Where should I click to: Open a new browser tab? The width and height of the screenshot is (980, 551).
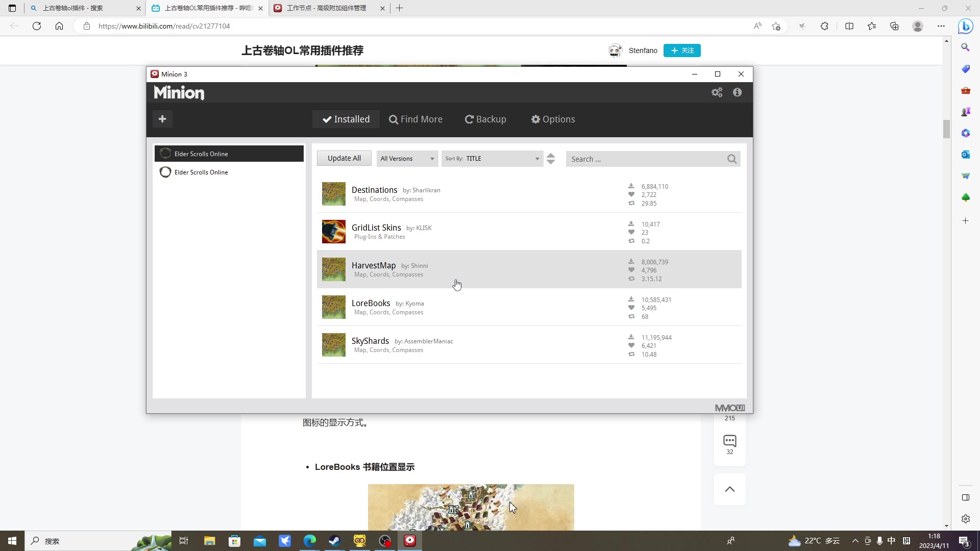pyautogui.click(x=400, y=8)
